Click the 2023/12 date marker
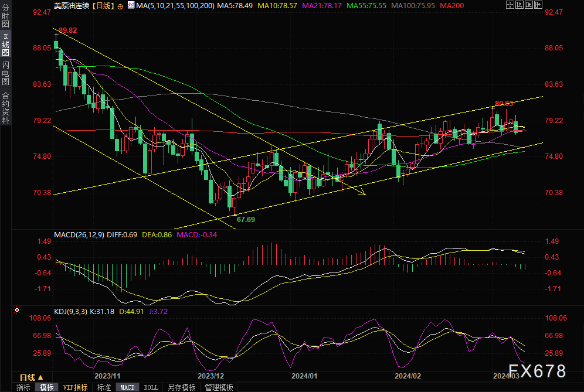 pos(211,376)
